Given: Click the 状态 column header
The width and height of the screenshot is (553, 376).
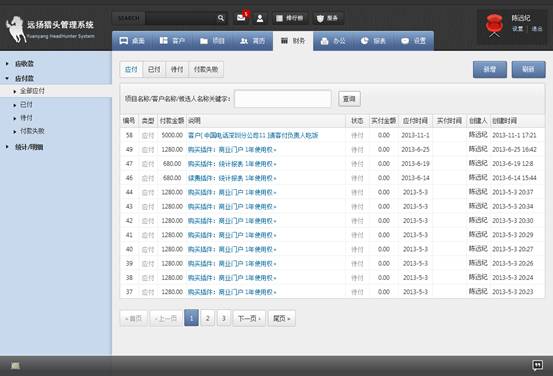Looking at the screenshot, I should (x=357, y=121).
